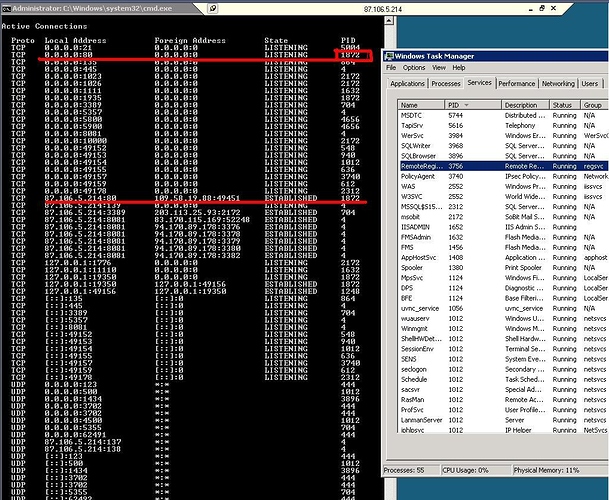This screenshot has width=609, height=500.
Task: Select the Services tab
Action: pyautogui.click(x=480, y=82)
